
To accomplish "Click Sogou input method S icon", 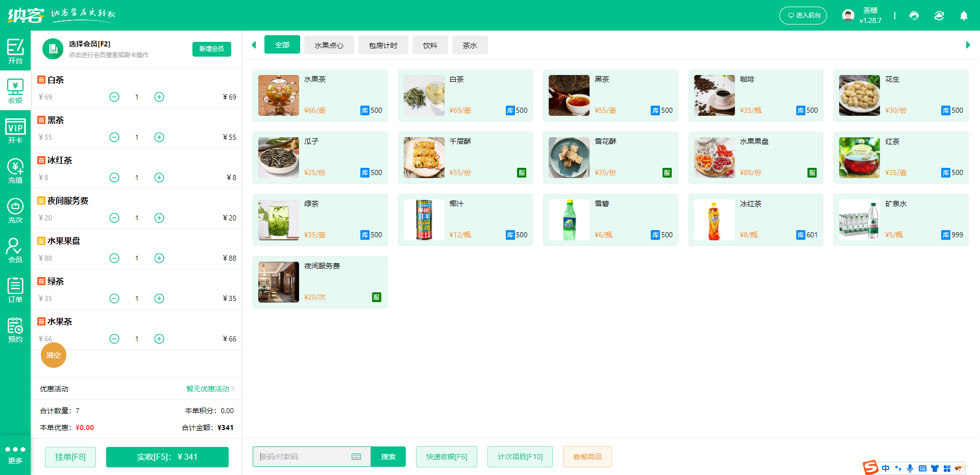I will tap(870, 467).
